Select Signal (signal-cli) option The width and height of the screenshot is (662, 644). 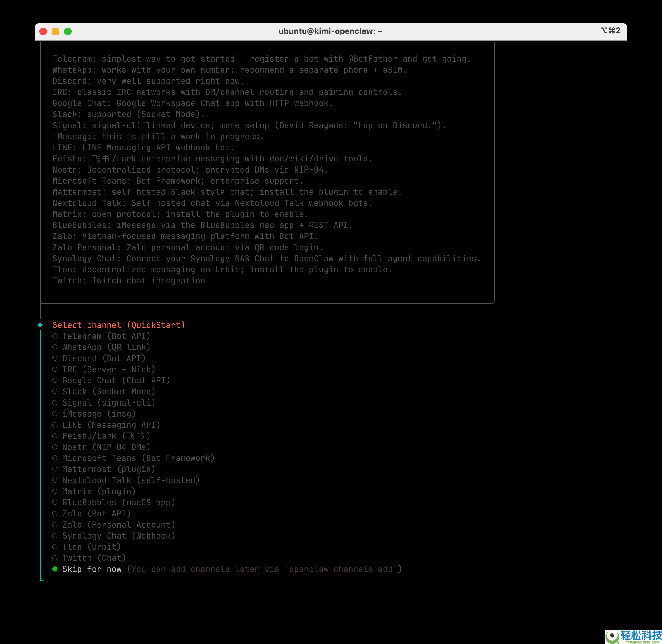coord(104,403)
